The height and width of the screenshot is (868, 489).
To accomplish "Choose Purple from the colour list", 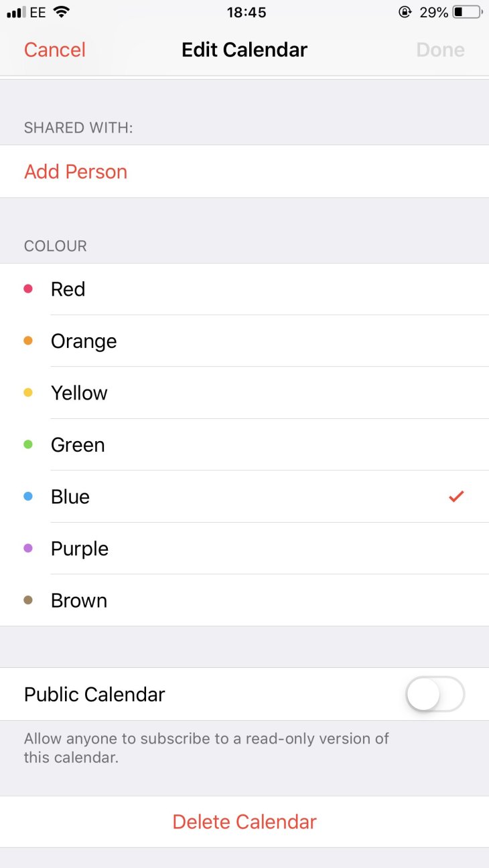I will tap(244, 548).
